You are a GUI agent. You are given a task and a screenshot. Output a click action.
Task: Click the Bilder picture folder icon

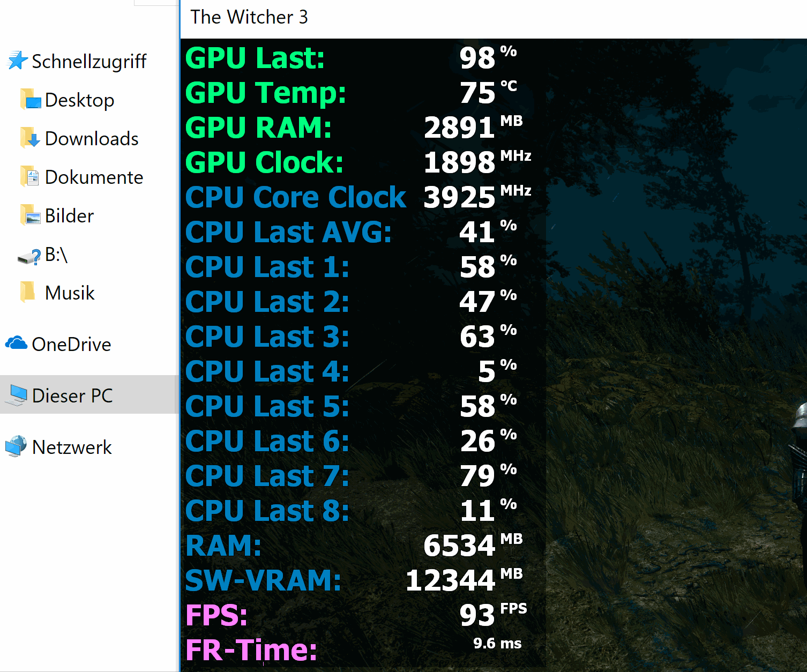[31, 215]
